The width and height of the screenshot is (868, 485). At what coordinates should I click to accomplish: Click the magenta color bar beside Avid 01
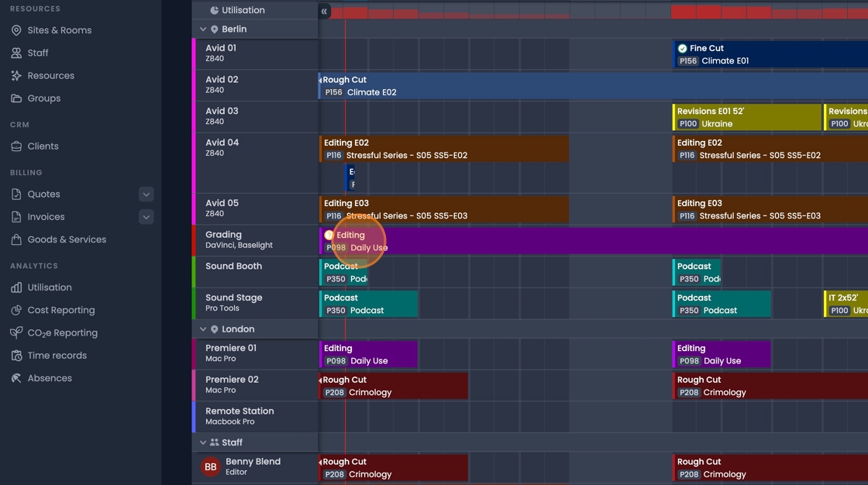coord(195,54)
